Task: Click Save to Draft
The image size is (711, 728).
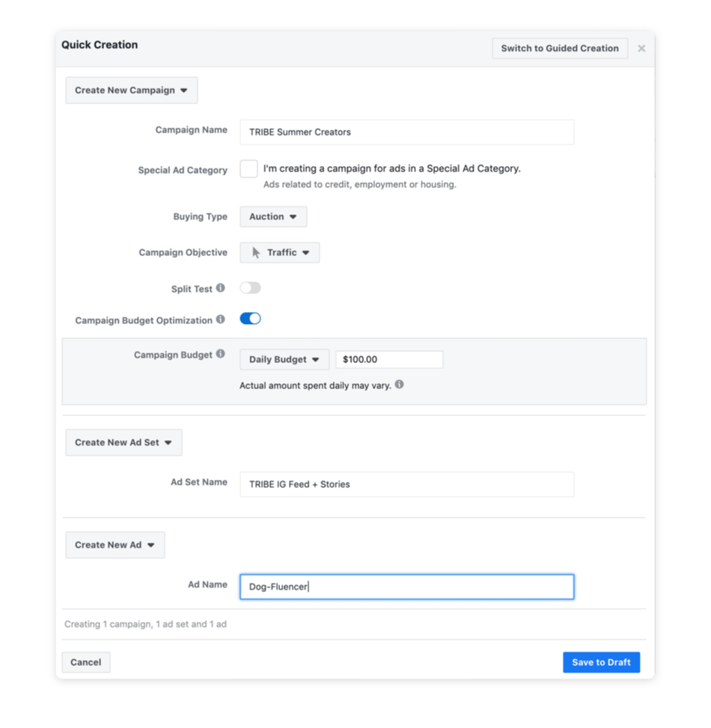Action: point(601,662)
